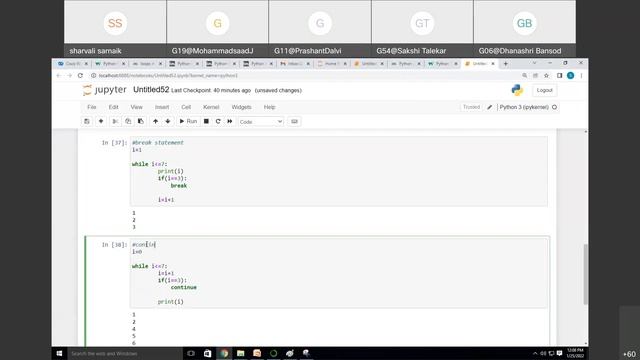Image resolution: width=640 pixels, height=360 pixels.
Task: Open Task View on the taskbar
Action: pos(191,353)
